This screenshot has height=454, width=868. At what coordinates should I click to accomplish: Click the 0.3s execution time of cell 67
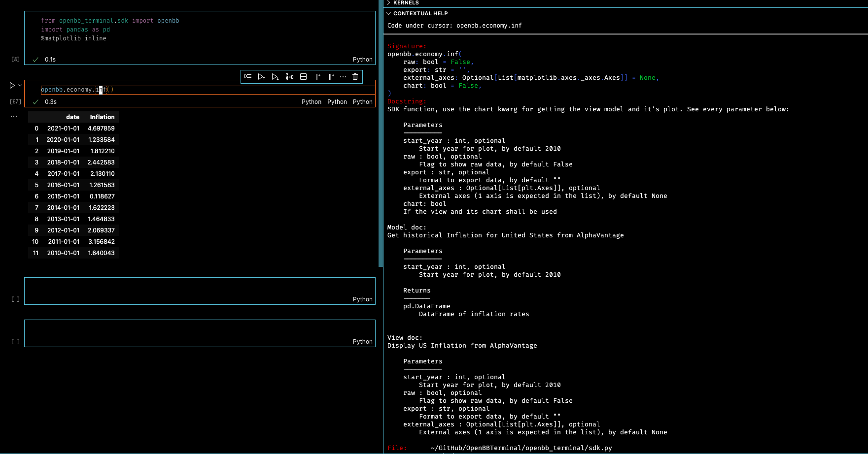point(51,102)
